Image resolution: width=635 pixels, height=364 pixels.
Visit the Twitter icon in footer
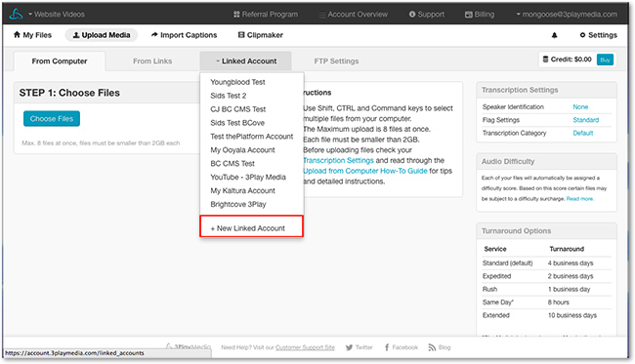click(349, 347)
